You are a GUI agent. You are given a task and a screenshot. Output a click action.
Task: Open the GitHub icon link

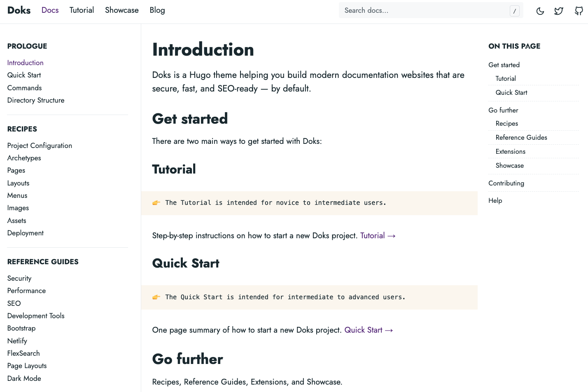tap(579, 11)
